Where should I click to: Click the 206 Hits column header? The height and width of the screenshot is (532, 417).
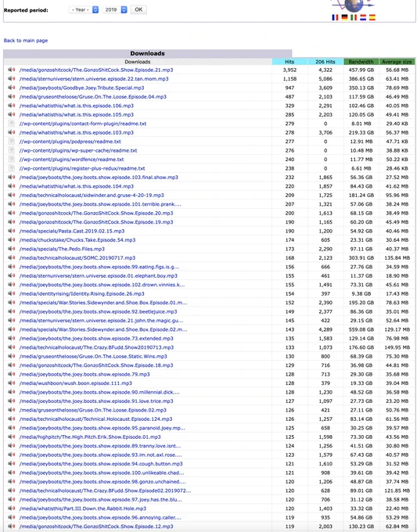point(325,62)
